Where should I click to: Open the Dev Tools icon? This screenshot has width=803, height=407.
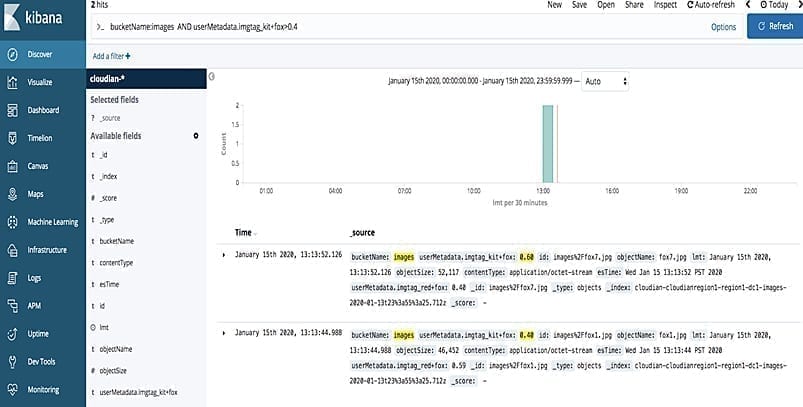[x=13, y=361]
